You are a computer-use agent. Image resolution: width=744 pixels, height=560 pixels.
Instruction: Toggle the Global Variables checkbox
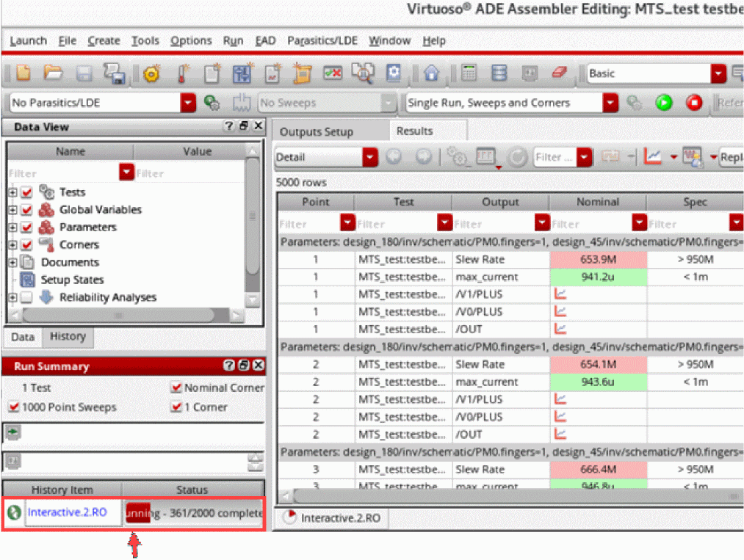point(27,210)
